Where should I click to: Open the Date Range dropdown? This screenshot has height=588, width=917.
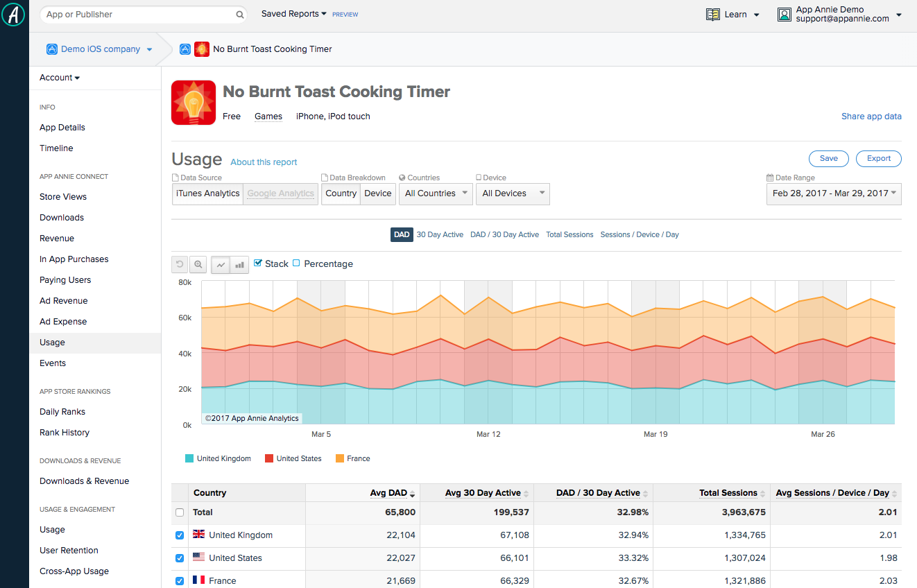834,193
